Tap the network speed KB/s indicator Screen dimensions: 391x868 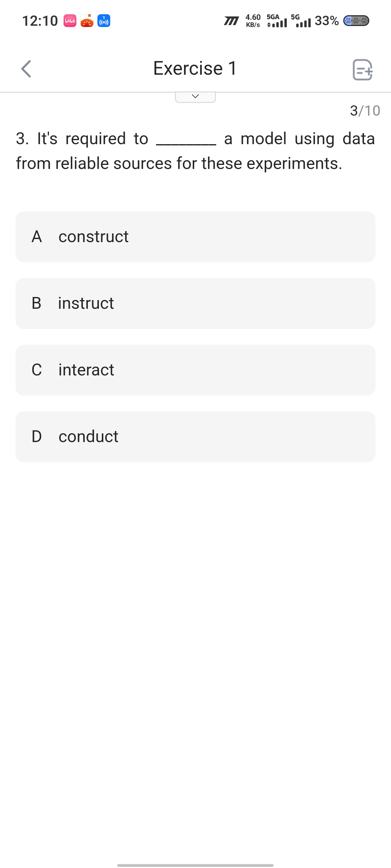[253, 21]
